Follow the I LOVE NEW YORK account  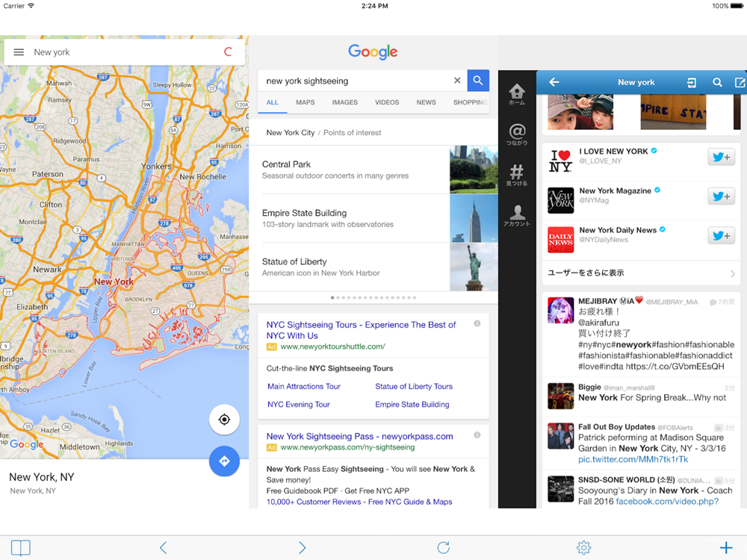tap(722, 157)
